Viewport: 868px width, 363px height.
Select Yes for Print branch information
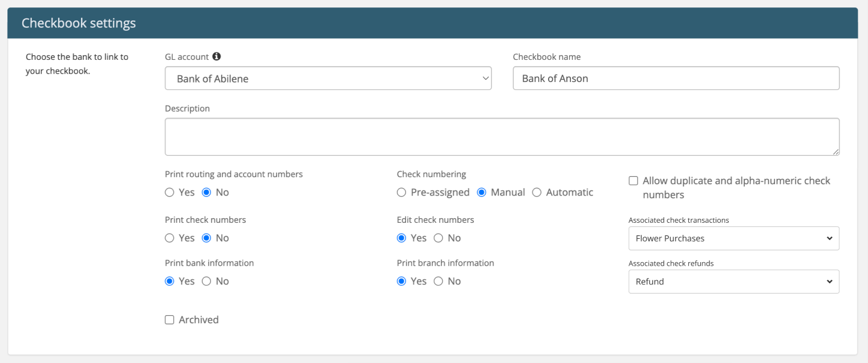point(401,282)
